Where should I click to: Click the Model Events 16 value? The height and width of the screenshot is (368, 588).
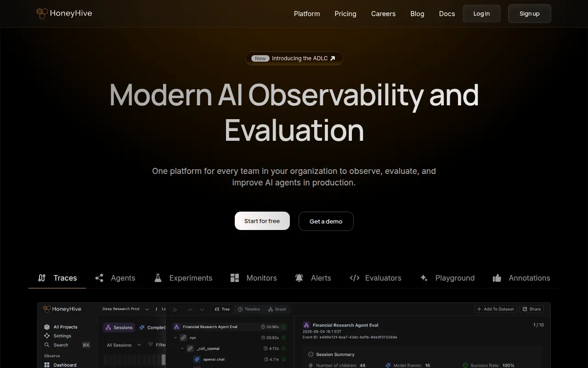coord(428,365)
